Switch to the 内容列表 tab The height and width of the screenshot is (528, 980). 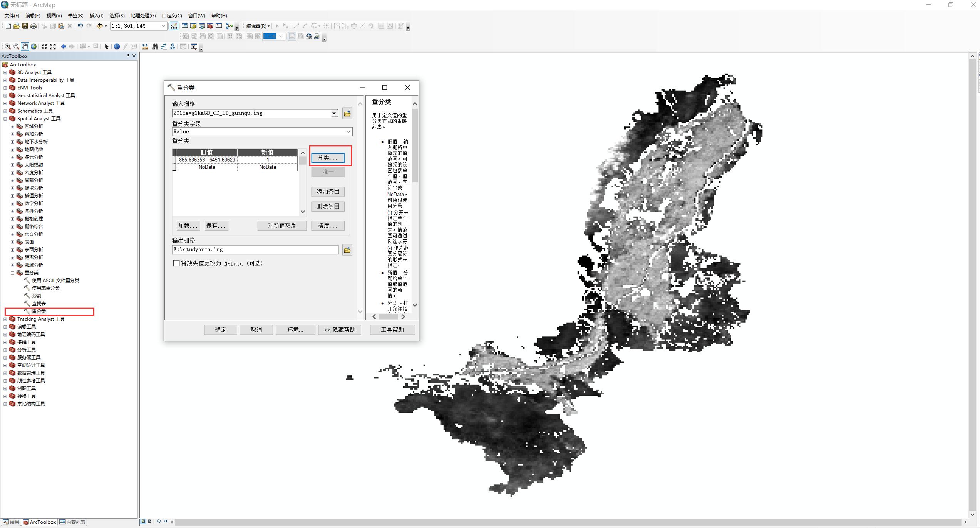(x=72, y=522)
